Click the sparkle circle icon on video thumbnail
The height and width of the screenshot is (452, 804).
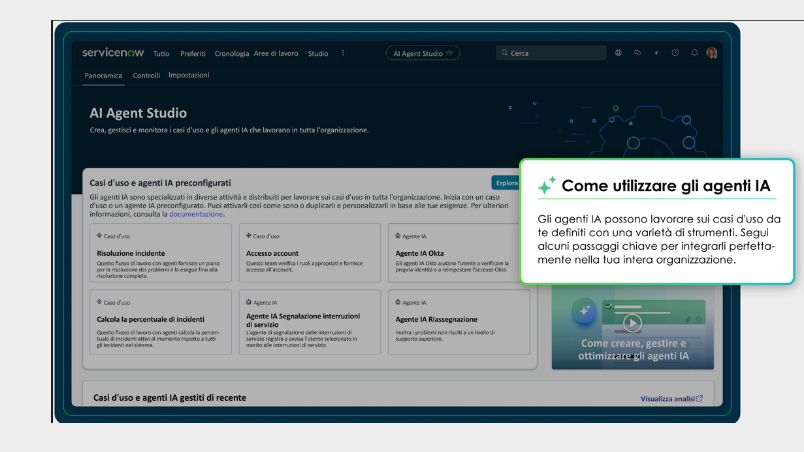click(x=585, y=311)
